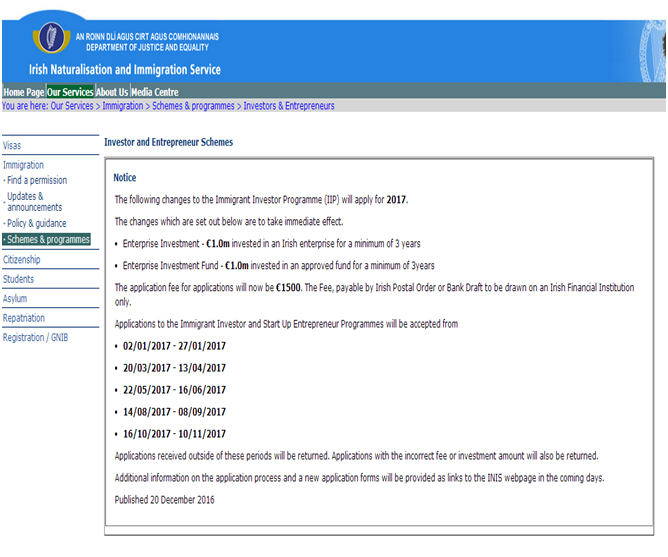Open Visas in the left sidebar
The height and width of the screenshot is (557, 668).
pos(12,146)
